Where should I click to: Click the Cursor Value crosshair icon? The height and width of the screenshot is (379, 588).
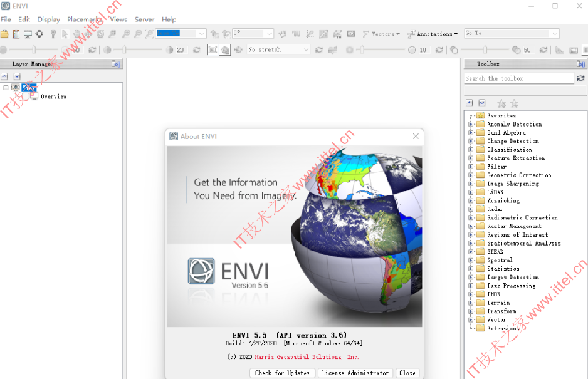pos(39,34)
